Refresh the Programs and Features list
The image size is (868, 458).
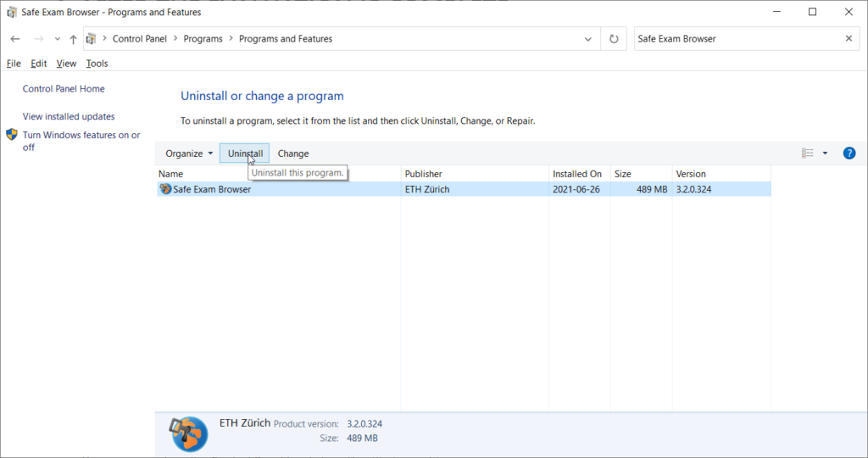613,39
